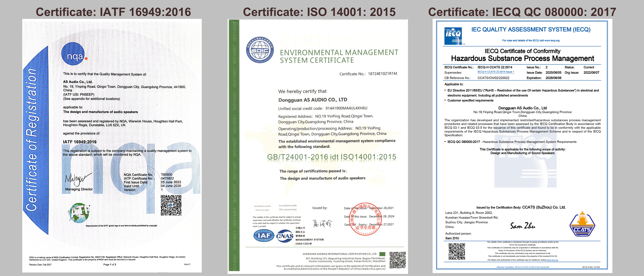Click certificate number '18724E1021R1M'
Image resolution: width=644 pixels, height=276 pixels.
pos(382,74)
